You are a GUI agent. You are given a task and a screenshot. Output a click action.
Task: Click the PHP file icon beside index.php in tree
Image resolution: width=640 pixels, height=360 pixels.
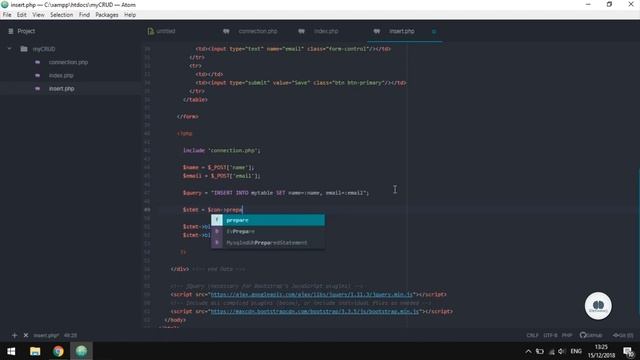tap(38, 76)
